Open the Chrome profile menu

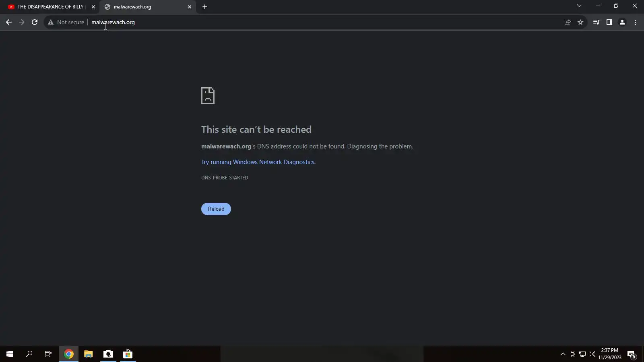point(622,22)
